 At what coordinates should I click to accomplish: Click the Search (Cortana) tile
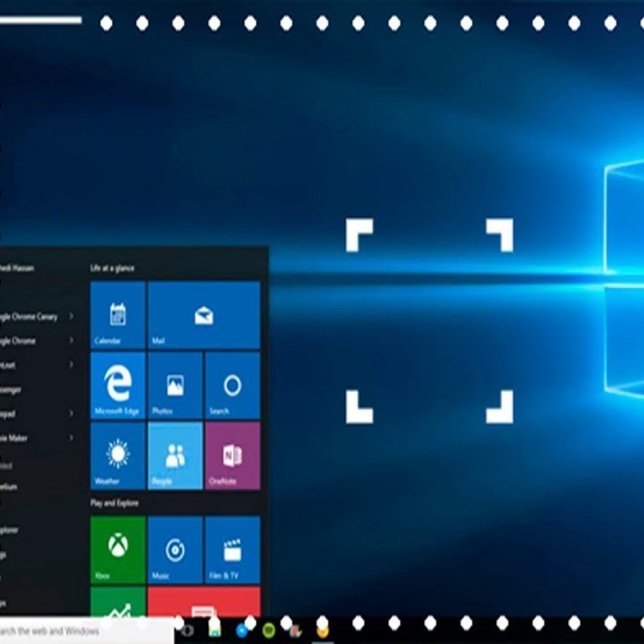click(232, 385)
